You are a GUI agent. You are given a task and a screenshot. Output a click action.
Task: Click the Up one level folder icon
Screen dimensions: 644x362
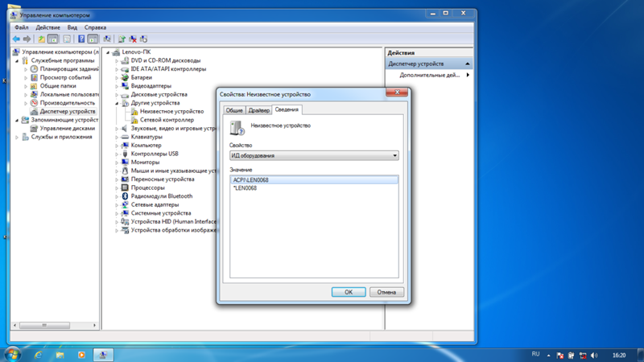(x=41, y=39)
